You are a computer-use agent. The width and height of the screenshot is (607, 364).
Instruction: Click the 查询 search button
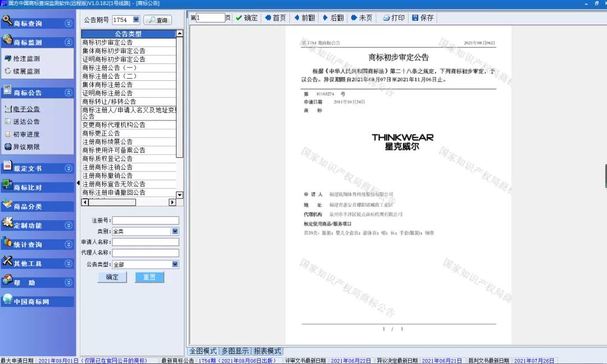(x=157, y=20)
